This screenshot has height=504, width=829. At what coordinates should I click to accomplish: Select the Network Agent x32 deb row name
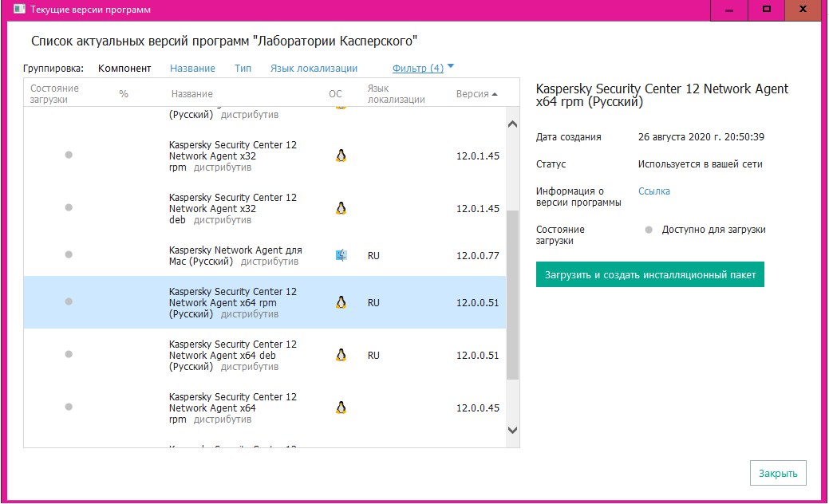click(233, 208)
